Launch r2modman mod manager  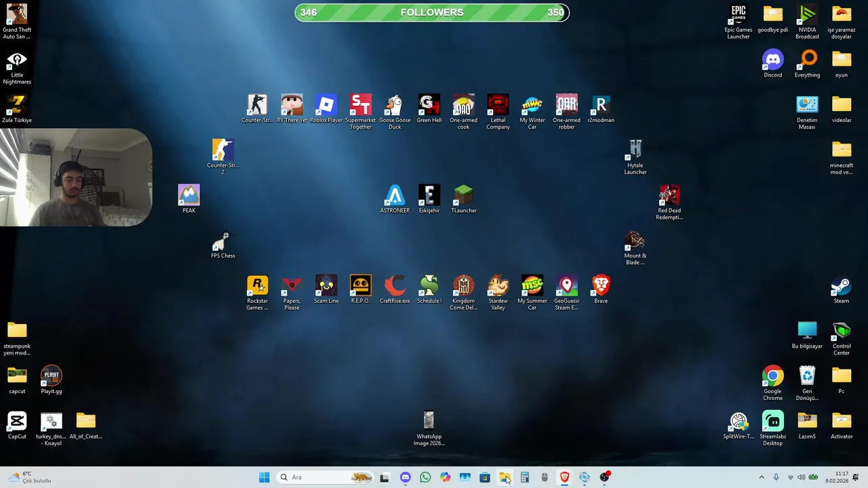pyautogui.click(x=601, y=108)
